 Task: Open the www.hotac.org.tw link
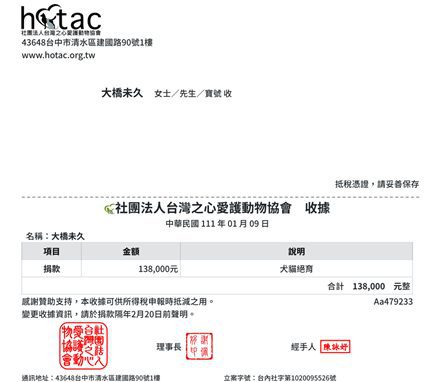click(58, 55)
